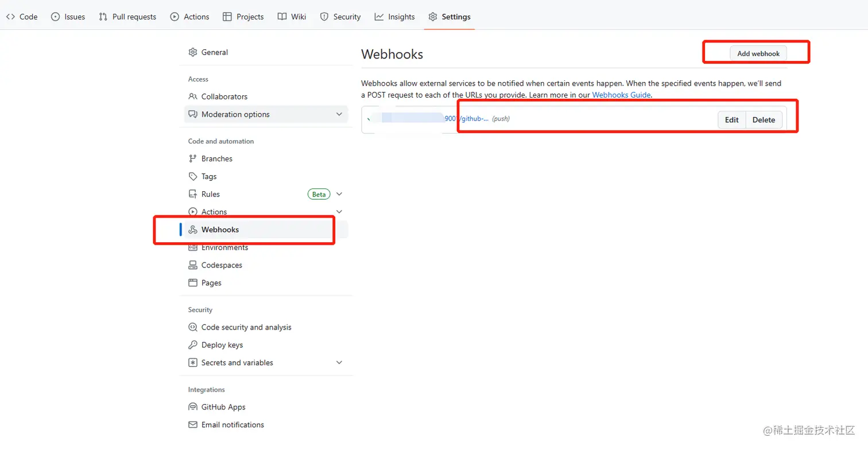Image resolution: width=868 pixels, height=449 pixels.
Task: Click the Code security and analysis icon
Action: [193, 327]
